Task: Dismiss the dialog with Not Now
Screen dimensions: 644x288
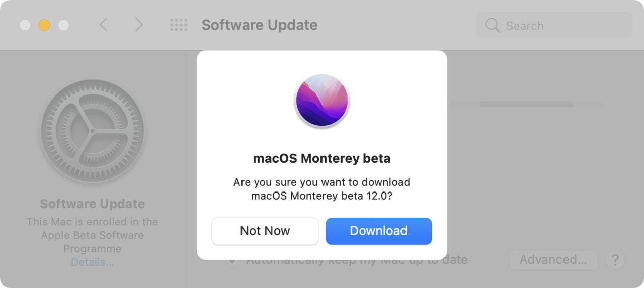Action: pos(265,231)
